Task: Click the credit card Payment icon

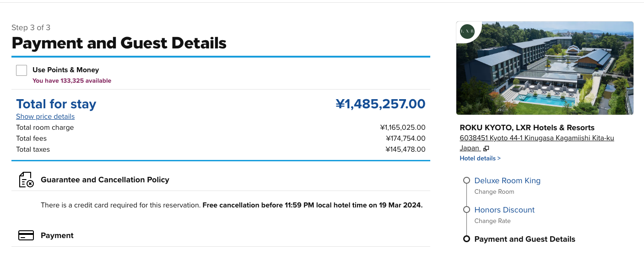Action: click(26, 235)
